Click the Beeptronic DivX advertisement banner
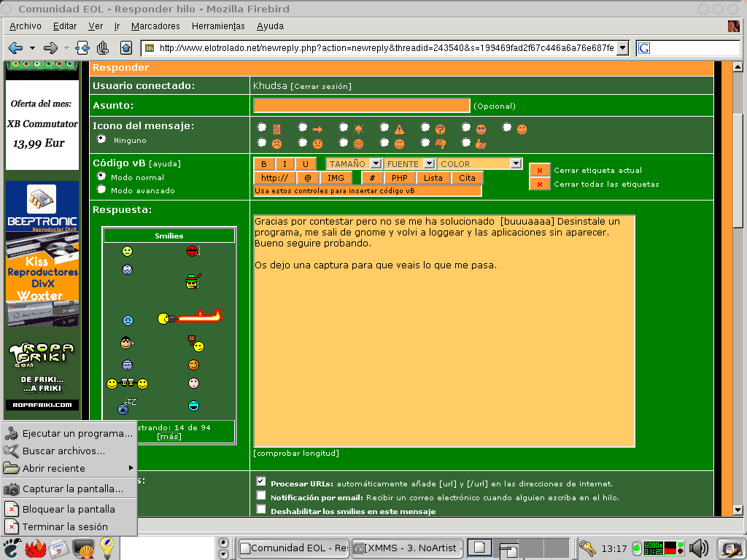This screenshot has width=747, height=560. 42,206
